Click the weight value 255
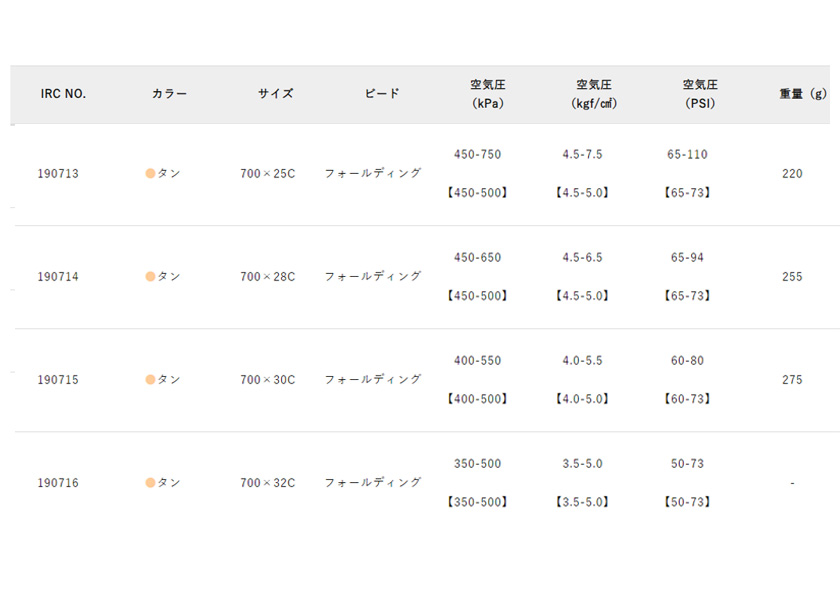840x600 pixels. click(x=792, y=276)
